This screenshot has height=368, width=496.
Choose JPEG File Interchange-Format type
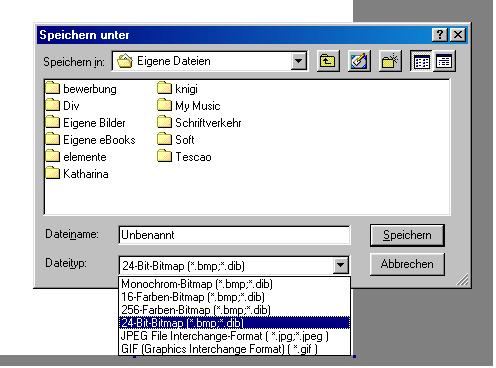[x=234, y=336]
